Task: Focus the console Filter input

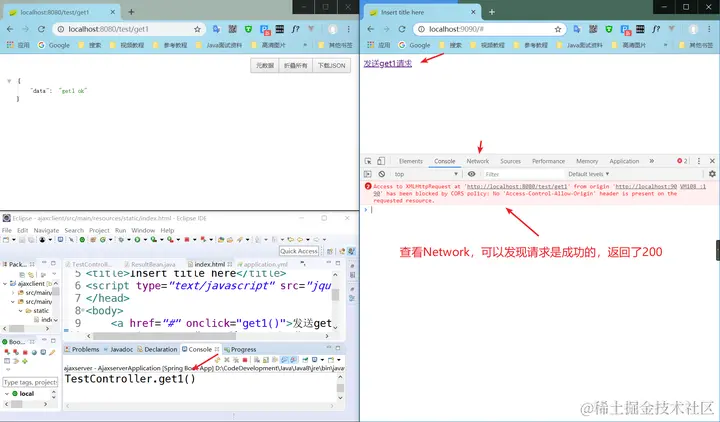Action: pos(523,174)
